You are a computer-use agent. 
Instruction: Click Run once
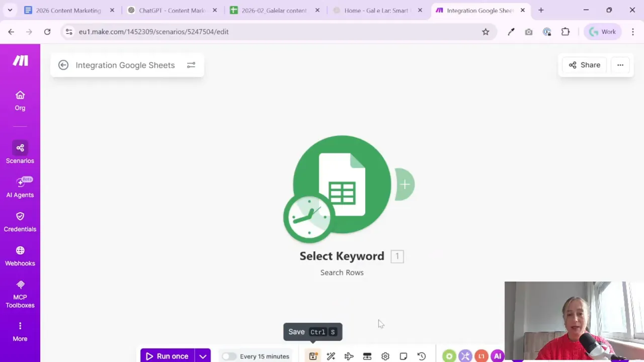click(168, 356)
